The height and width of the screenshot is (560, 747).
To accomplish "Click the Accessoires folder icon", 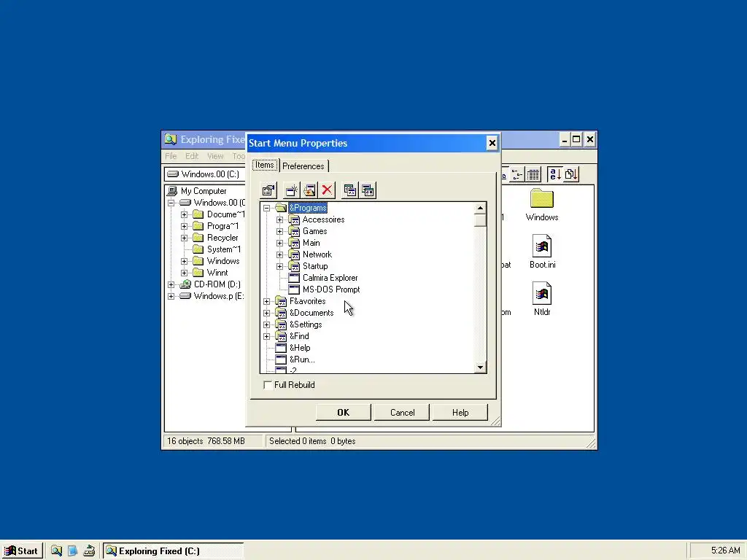I will click(x=295, y=219).
